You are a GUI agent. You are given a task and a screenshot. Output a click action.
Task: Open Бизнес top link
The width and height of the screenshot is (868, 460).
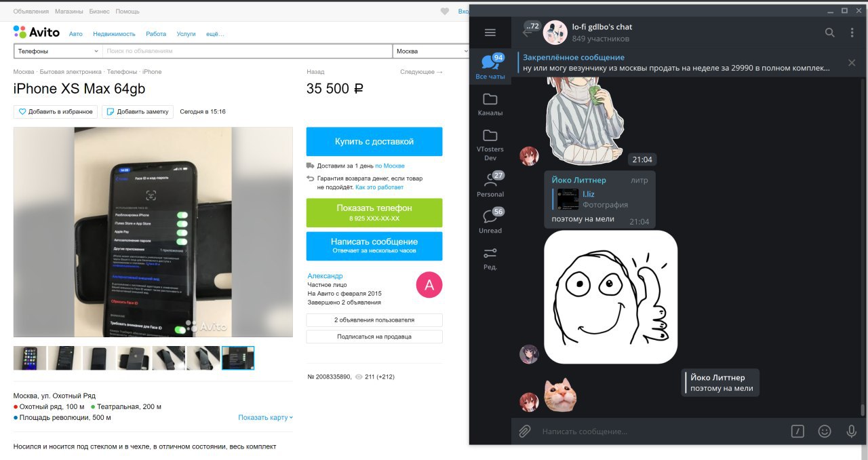point(99,12)
